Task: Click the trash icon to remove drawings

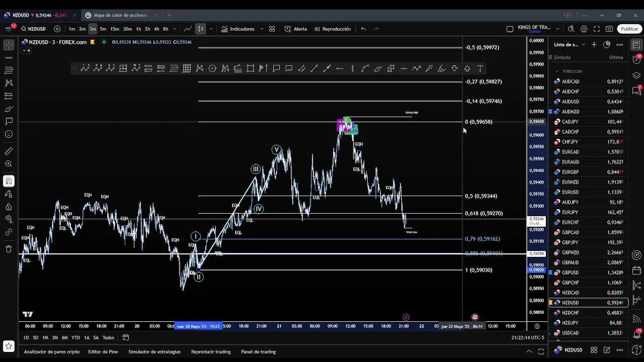Action: tap(9, 249)
